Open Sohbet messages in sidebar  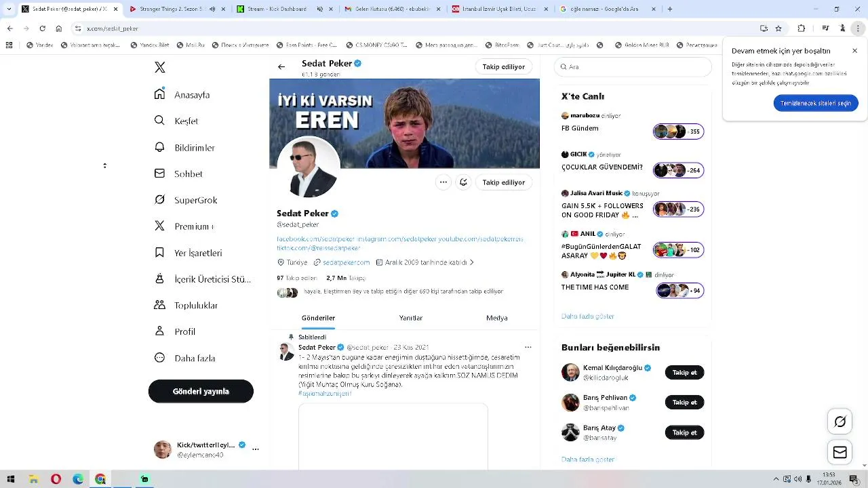pos(178,174)
